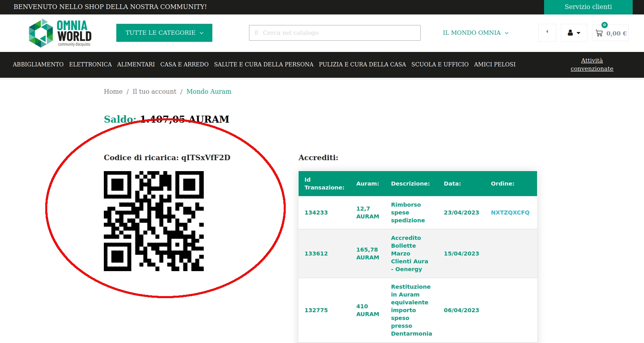Viewport: 644px width, 343px height.
Task: Open Servizio clienti
Action: [588, 7]
